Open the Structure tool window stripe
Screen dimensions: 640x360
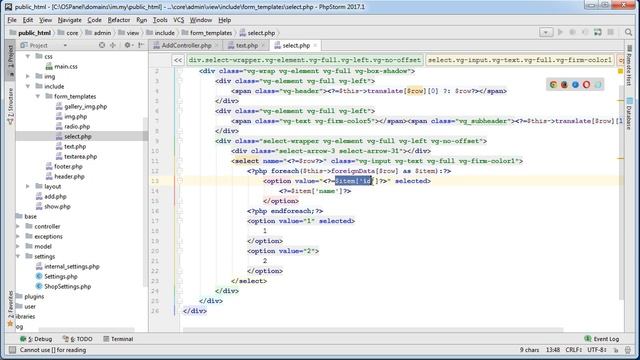point(11,105)
